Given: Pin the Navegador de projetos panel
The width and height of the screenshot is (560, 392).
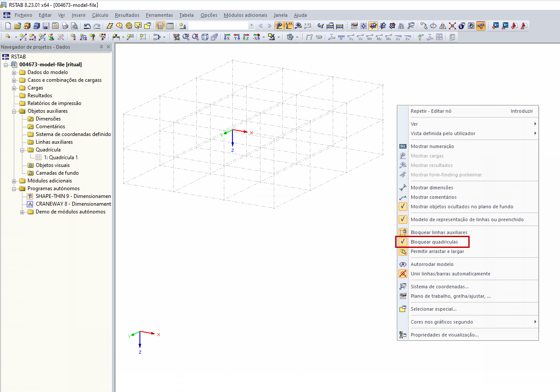Looking at the screenshot, I should tap(102, 47).
